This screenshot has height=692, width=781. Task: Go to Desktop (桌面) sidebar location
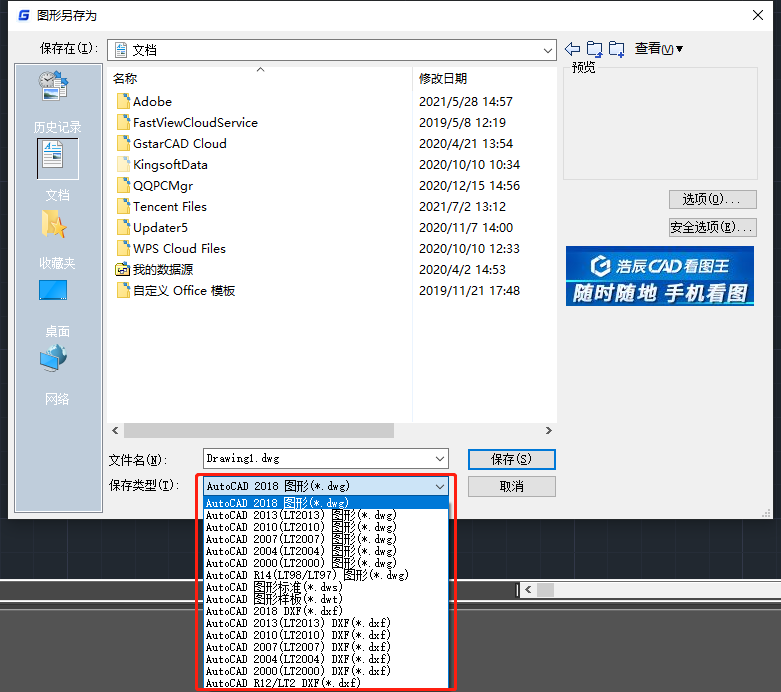click(x=53, y=290)
